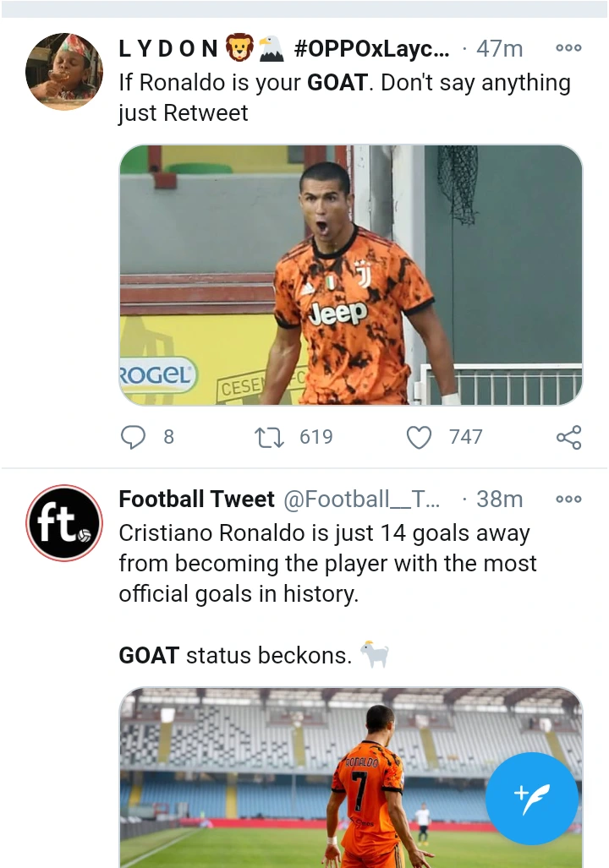Image resolution: width=609 pixels, height=868 pixels.
Task: Click the L Y D O N display name
Action: (x=169, y=48)
